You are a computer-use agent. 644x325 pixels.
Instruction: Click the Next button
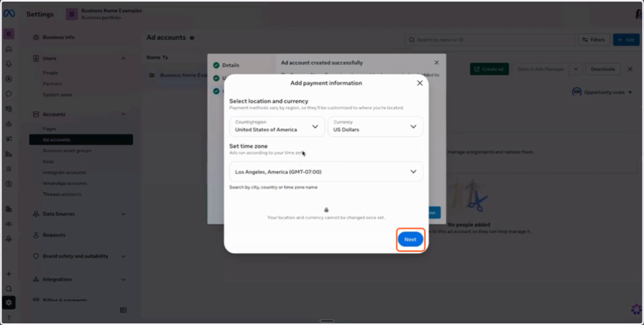pyautogui.click(x=411, y=240)
